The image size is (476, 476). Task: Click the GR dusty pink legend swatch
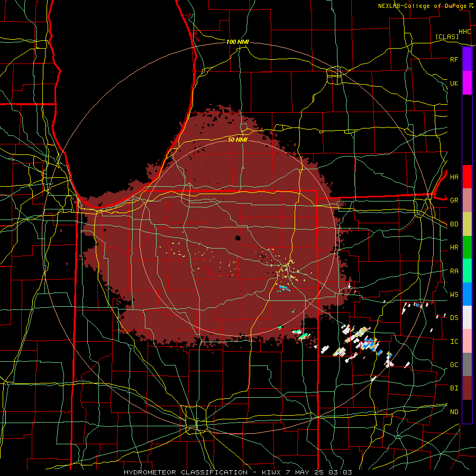[x=467, y=200]
